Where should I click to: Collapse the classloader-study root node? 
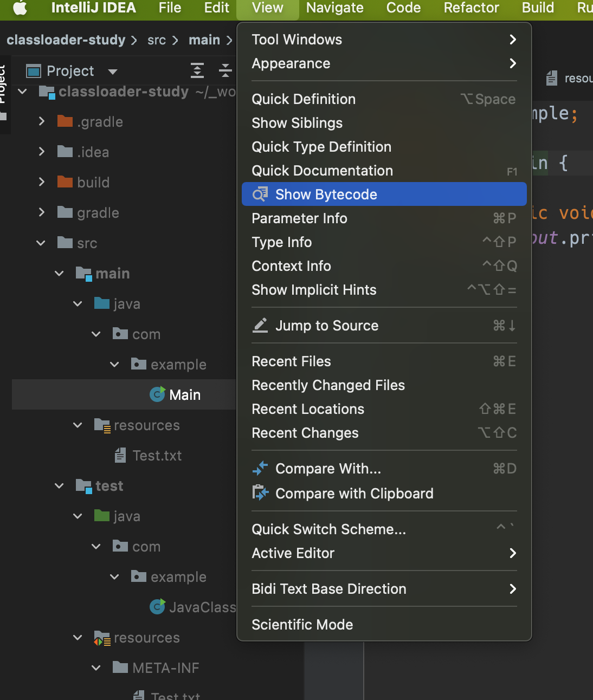tap(22, 92)
